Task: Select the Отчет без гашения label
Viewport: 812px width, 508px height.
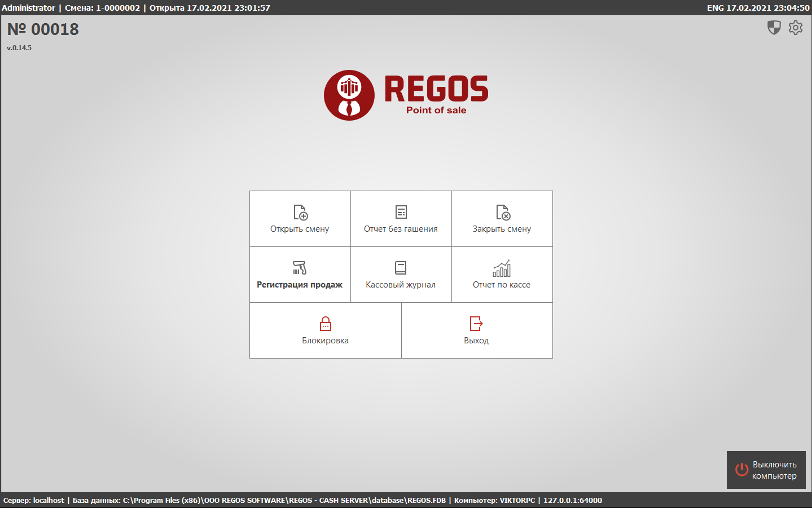Action: click(x=401, y=229)
